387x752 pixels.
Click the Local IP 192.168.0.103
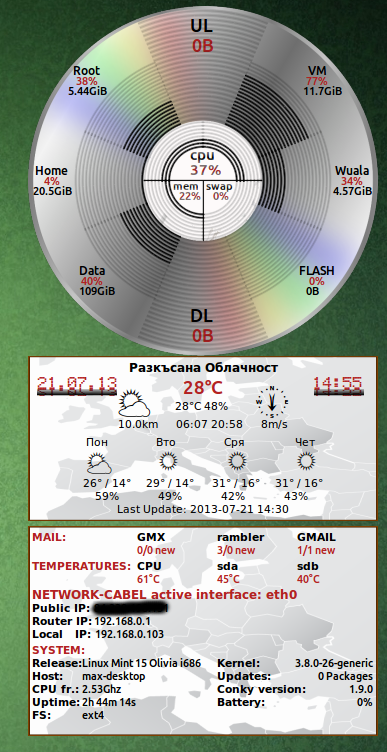pyautogui.click(x=129, y=634)
